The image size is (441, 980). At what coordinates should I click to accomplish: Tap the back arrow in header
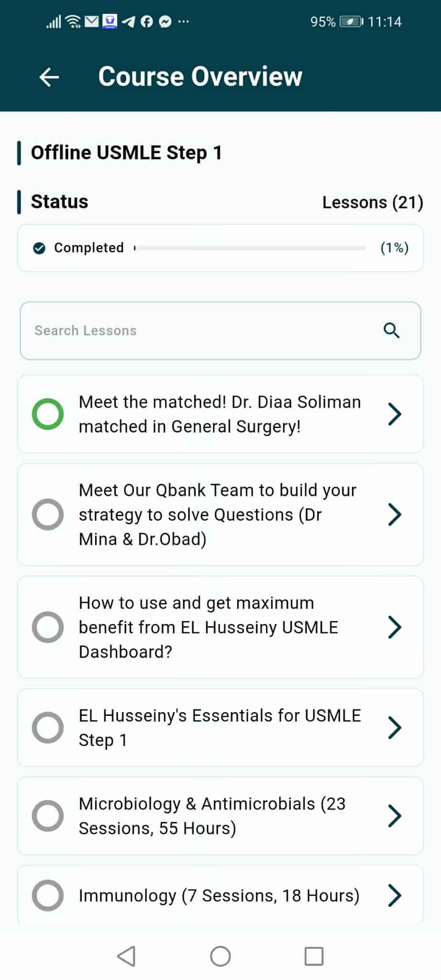pos(49,77)
